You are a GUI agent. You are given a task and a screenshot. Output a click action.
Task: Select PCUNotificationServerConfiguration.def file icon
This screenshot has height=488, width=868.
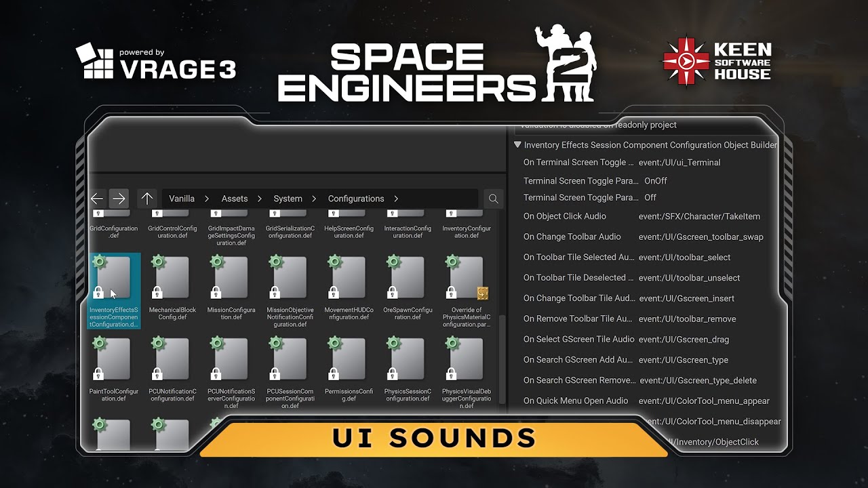click(230, 359)
